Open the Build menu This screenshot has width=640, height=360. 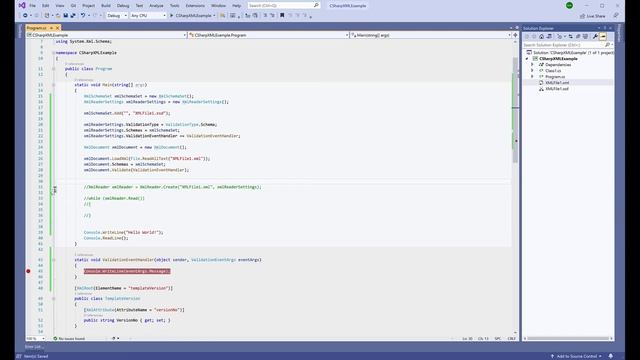click(x=106, y=6)
